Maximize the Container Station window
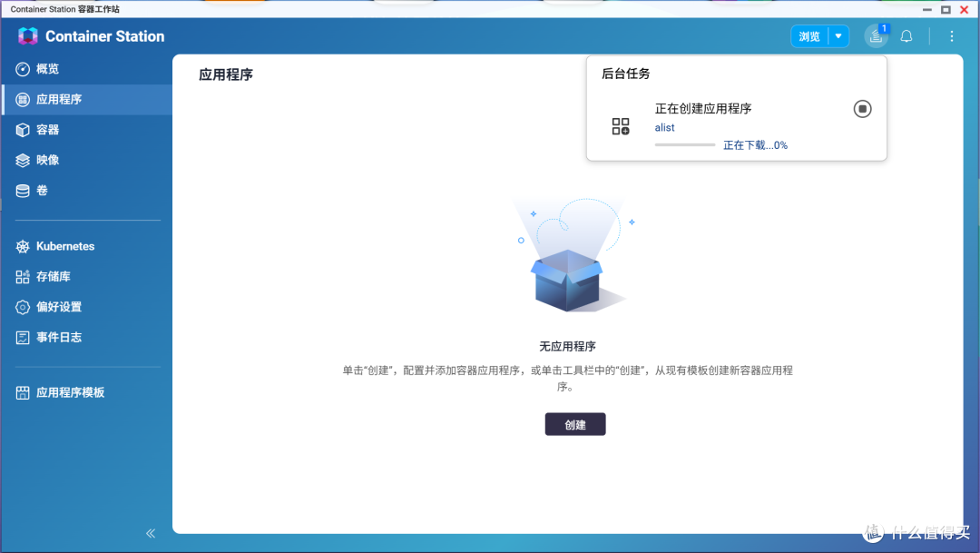980x553 pixels. pos(946,9)
